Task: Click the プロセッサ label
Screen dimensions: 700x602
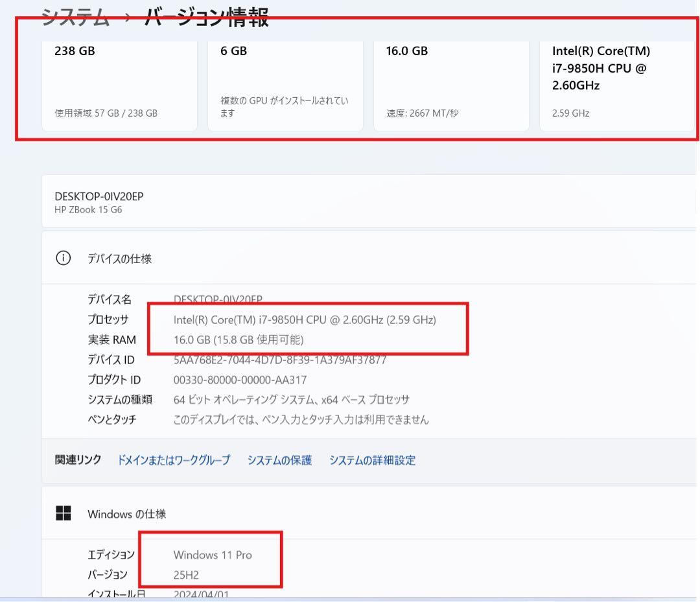Action: click(108, 319)
